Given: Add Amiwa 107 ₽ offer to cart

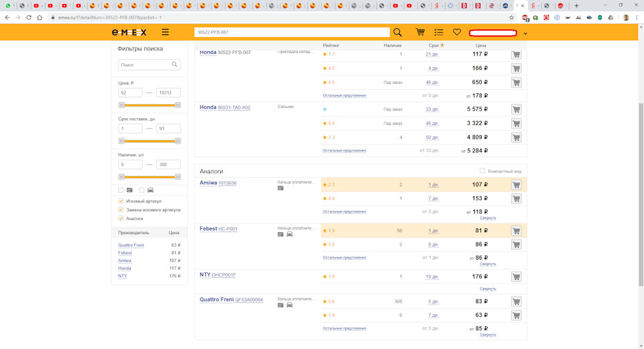Looking at the screenshot, I should 517,185.
